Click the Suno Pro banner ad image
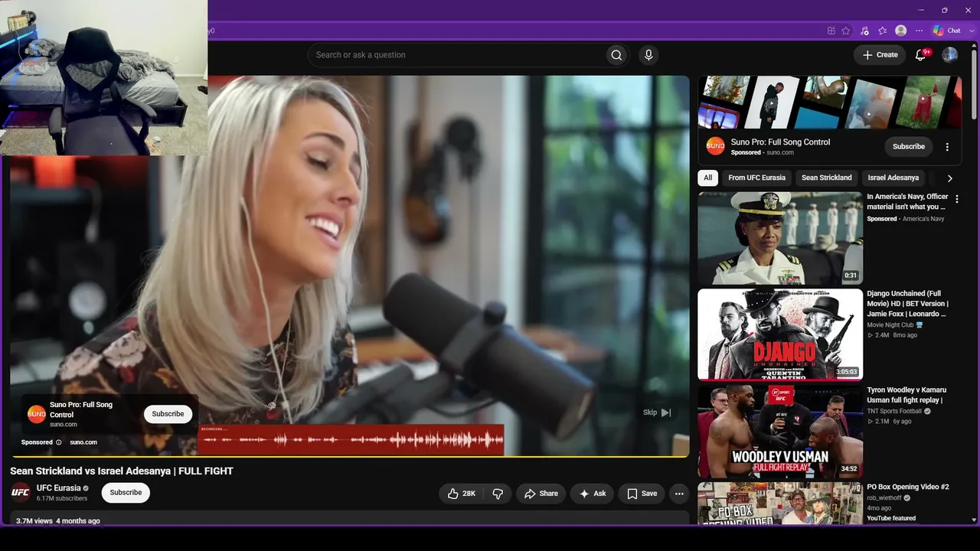980x551 pixels. [x=830, y=102]
